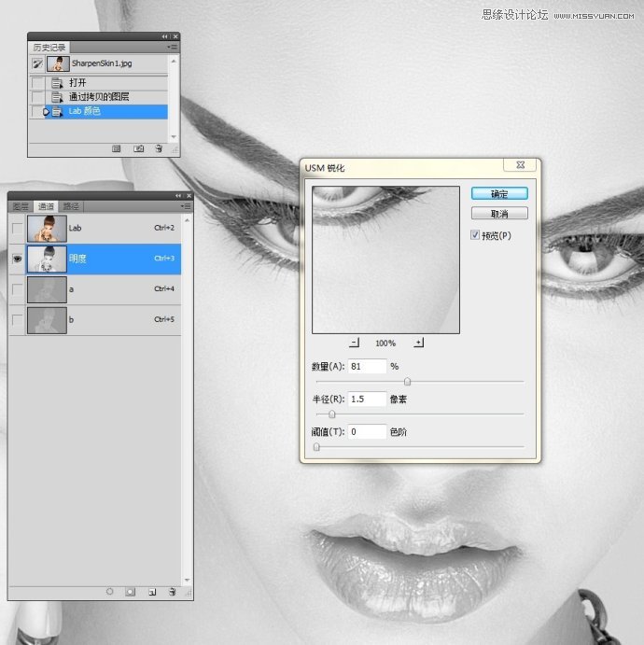This screenshot has height=645, width=644.
Task: Close the USM 锐化 dialog
Action: point(520,164)
